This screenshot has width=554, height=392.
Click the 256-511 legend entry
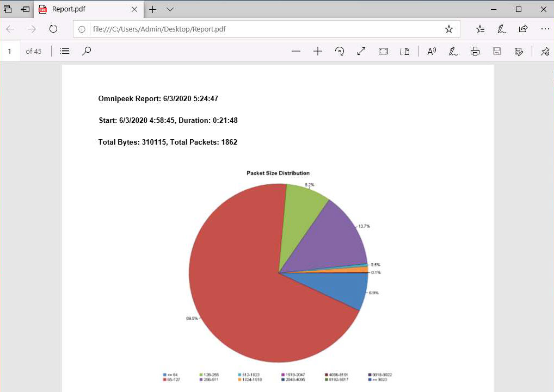(x=208, y=379)
